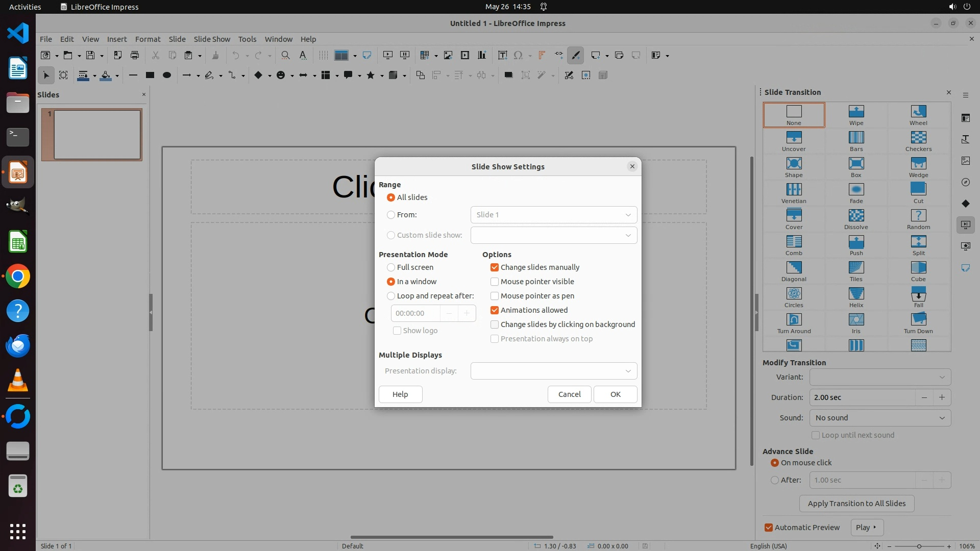980x551 pixels.
Task: Choose Loop and repeat after option
Action: [x=391, y=296]
